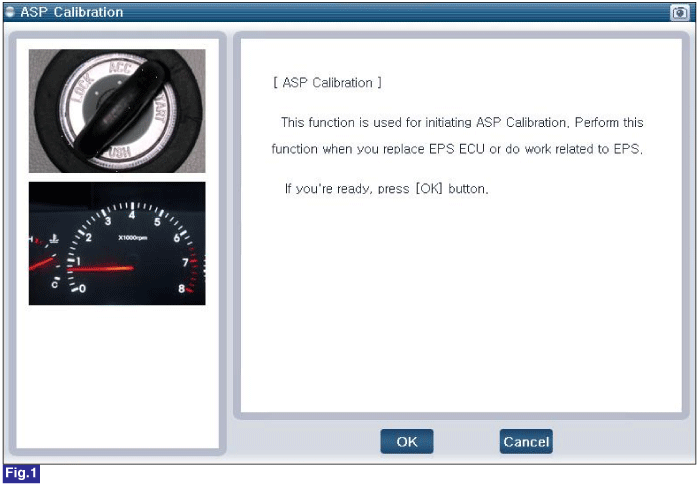The image size is (700, 486).
Task: Click the ignition key switch image
Action: [x=117, y=111]
